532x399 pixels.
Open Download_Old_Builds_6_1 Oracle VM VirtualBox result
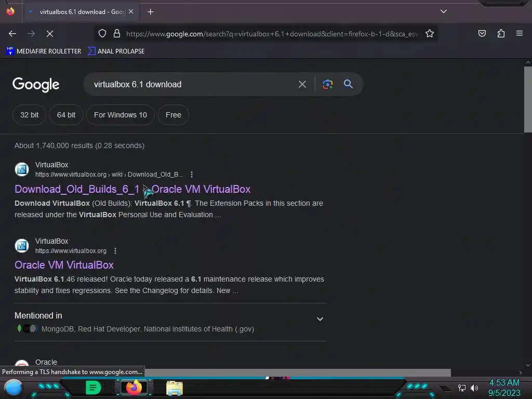coord(132,189)
